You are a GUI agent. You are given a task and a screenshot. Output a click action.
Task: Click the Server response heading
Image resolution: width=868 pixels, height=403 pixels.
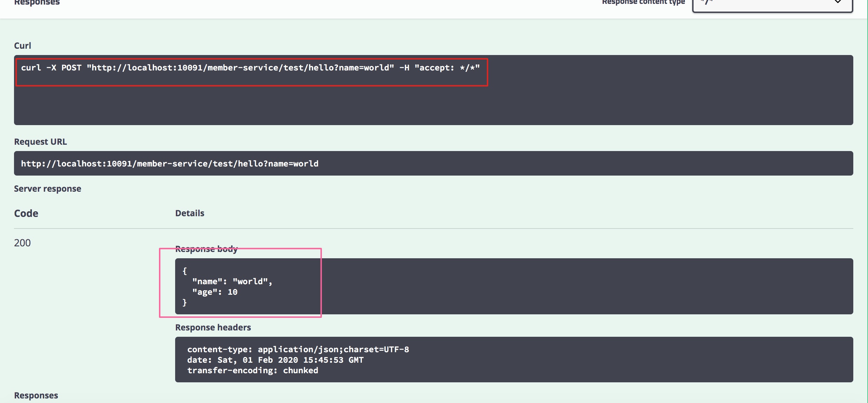coord(47,189)
